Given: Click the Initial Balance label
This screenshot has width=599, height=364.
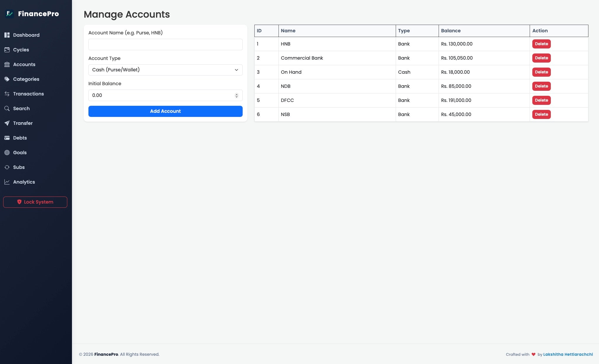Looking at the screenshot, I should click(105, 83).
